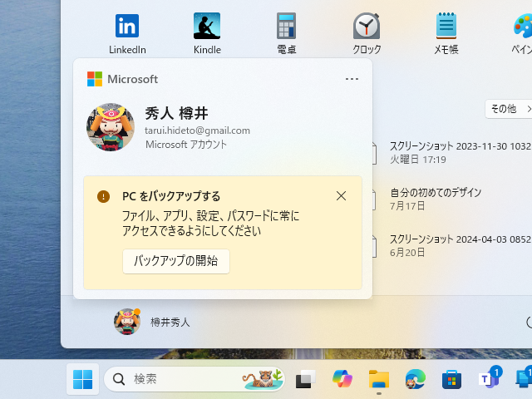Open the クロック clock app
The image size is (532, 399).
point(367,33)
